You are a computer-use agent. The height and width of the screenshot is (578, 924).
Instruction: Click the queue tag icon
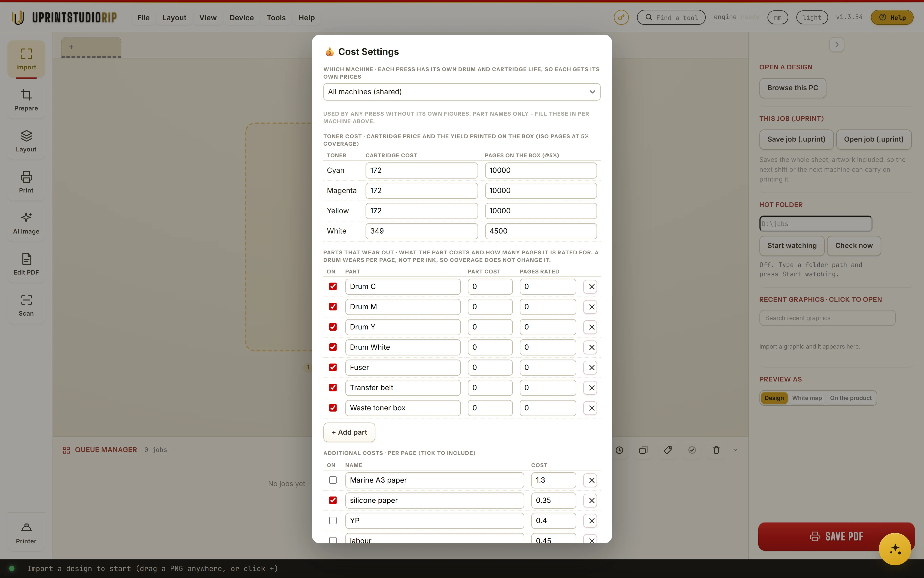(668, 450)
